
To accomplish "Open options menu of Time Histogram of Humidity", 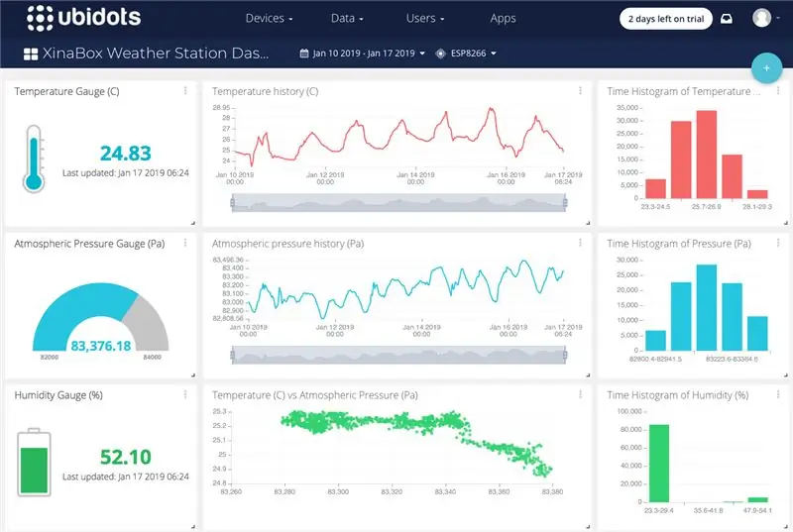I will 778,394.
